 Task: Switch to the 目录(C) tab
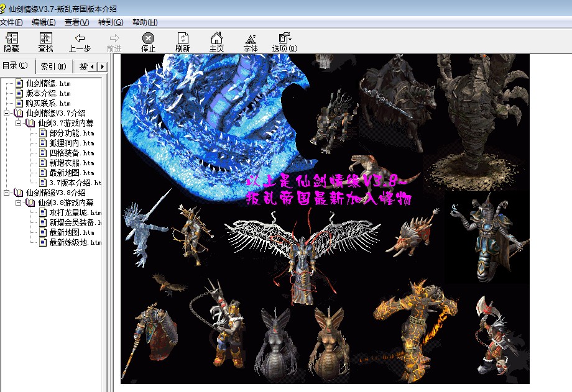click(x=16, y=66)
